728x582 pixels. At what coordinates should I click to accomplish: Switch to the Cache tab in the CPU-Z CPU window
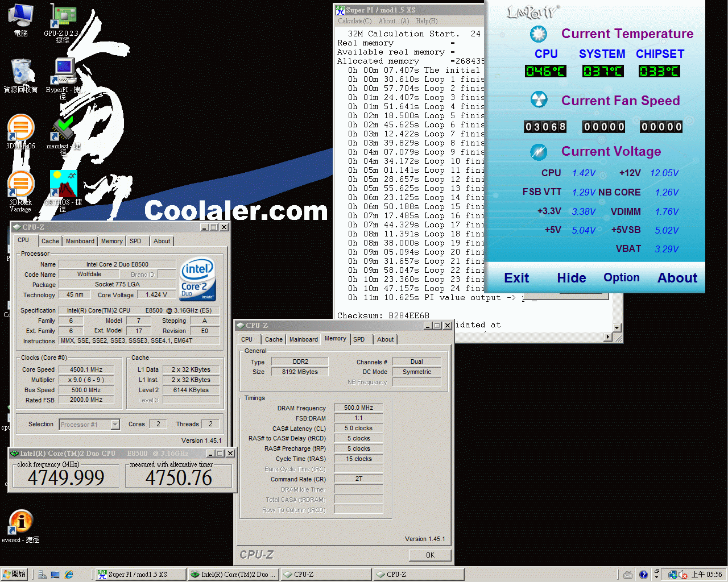(50, 241)
